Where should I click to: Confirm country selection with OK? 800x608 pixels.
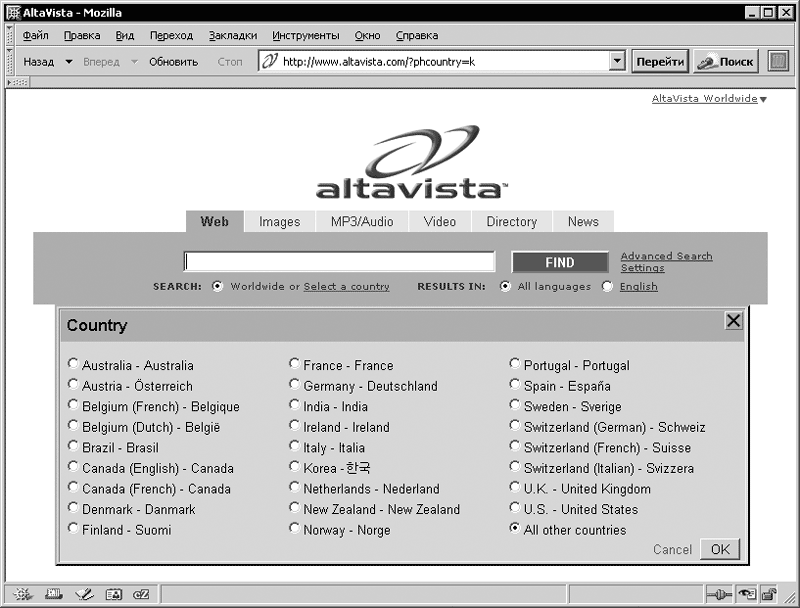[720, 549]
